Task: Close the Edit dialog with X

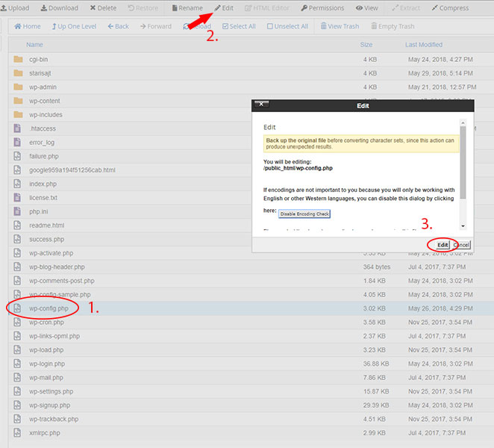Action: (261, 105)
